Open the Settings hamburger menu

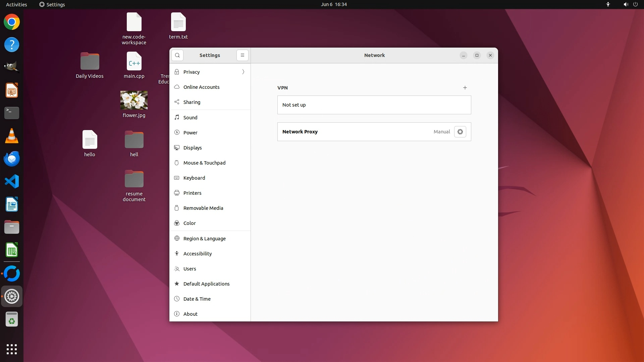(x=243, y=55)
